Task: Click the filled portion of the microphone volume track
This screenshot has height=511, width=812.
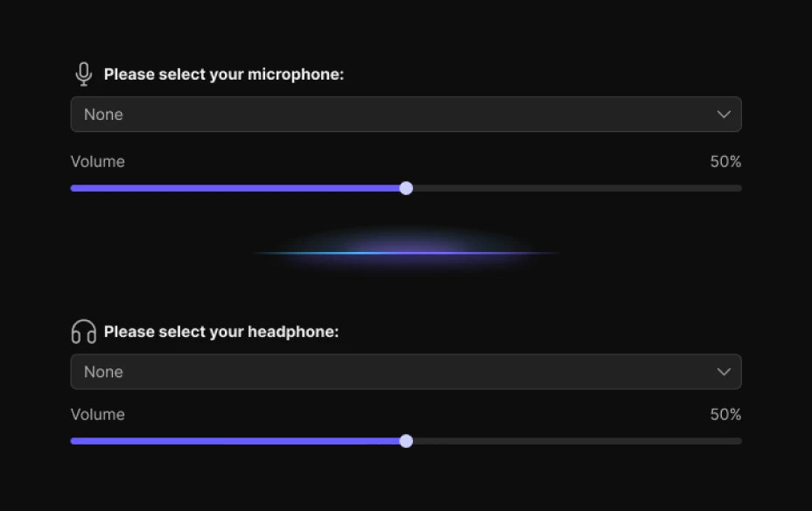Action: coord(236,188)
